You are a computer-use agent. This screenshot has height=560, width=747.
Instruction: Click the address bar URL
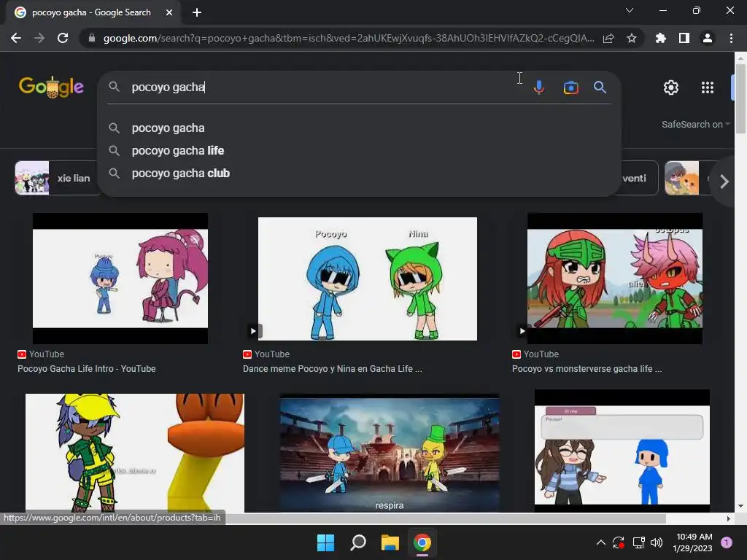click(349, 38)
